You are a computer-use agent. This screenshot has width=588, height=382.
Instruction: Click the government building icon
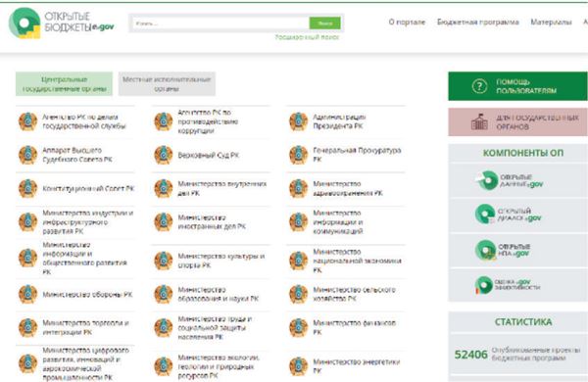479,121
